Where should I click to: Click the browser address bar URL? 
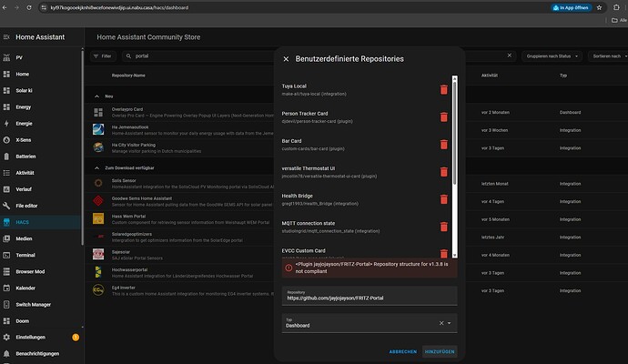[x=119, y=7]
